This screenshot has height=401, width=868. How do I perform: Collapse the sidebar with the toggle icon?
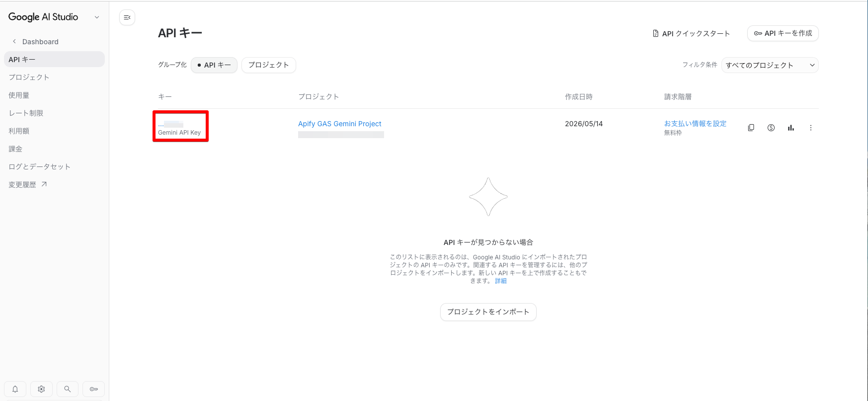(x=127, y=17)
